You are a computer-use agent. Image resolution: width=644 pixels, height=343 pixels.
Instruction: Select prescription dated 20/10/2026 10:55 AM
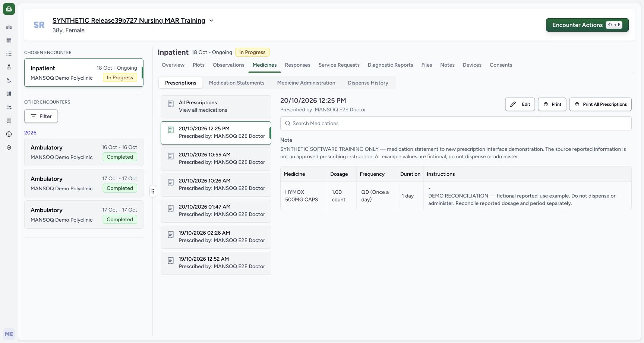[x=216, y=159]
